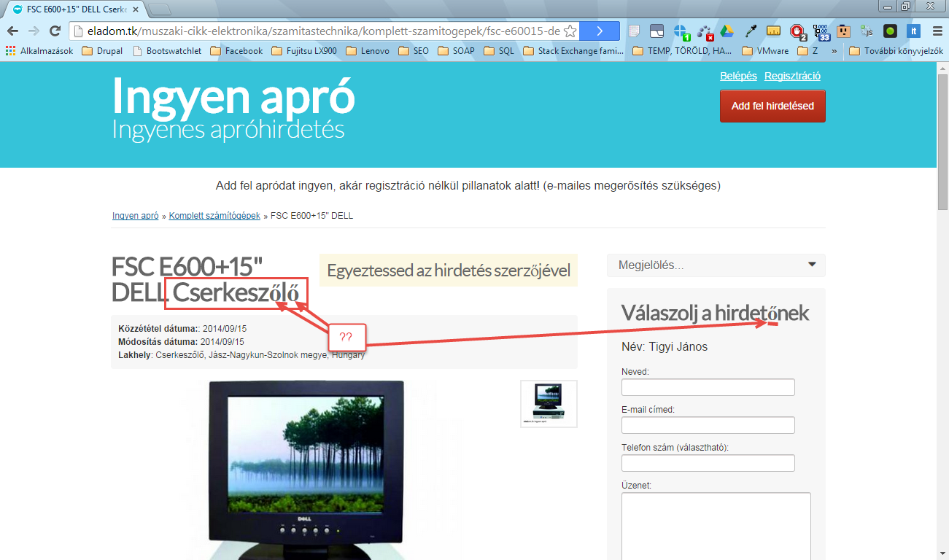949x560 pixels.
Task: Open the dotted spinner extension with red x
Action: (705, 31)
